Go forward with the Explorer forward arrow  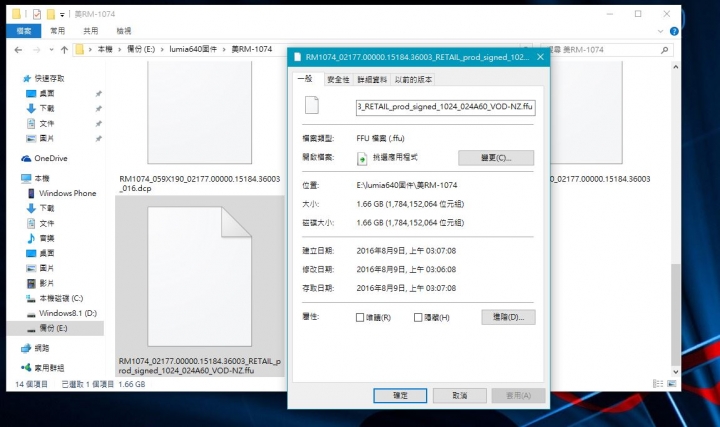pos(37,50)
